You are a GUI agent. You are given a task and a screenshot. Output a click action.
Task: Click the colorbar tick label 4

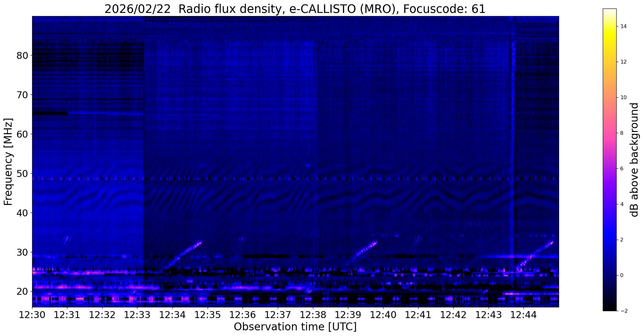point(622,204)
